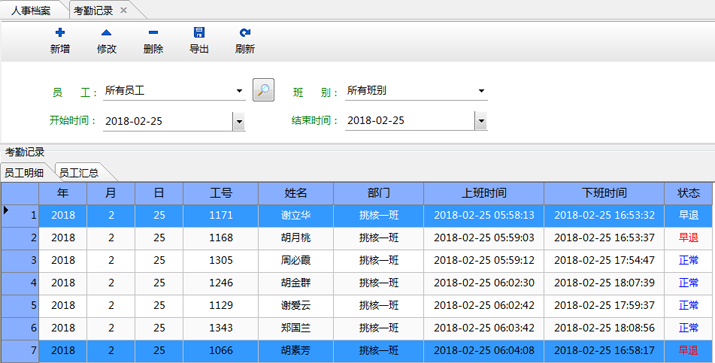Viewport: 715px width, 363px height.
Task: Select row header number 7
Action: point(20,351)
